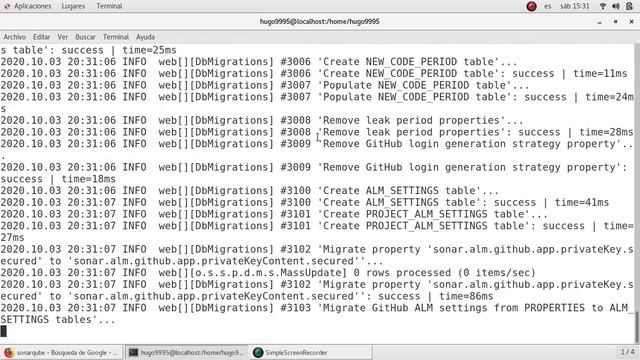
Task: Click the 1 / 4 workspace switcher
Action: (627, 352)
